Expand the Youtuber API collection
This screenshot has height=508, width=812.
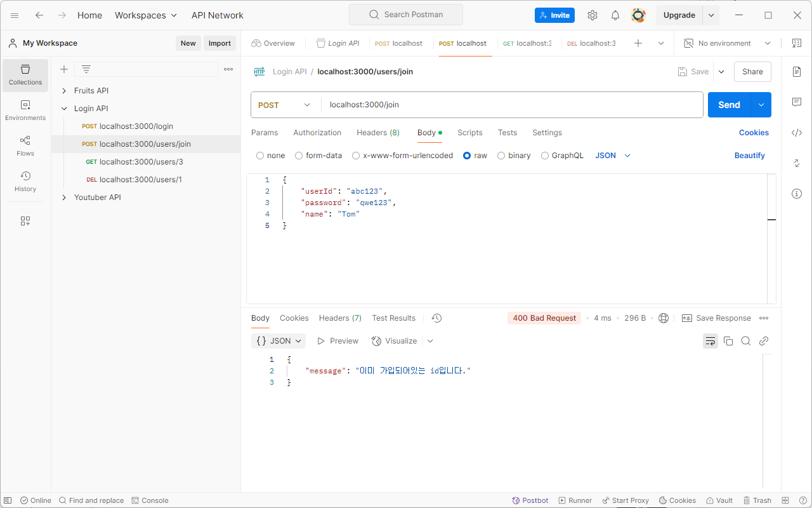pos(64,197)
